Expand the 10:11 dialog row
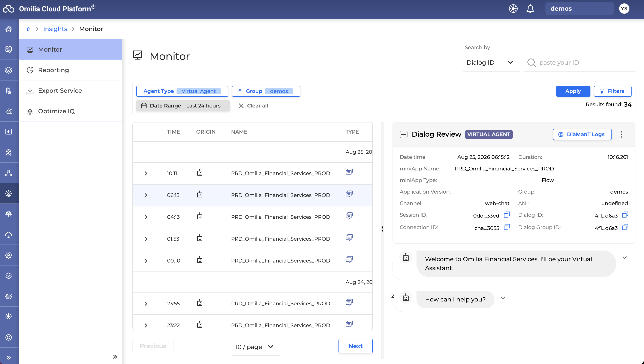Screen dimensions: 644x364 (x=146, y=173)
